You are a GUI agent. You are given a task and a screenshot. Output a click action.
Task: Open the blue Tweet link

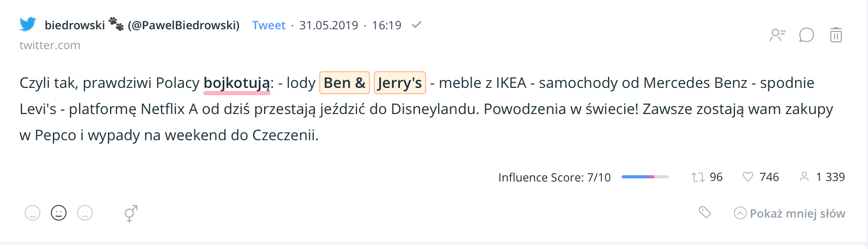(x=268, y=25)
